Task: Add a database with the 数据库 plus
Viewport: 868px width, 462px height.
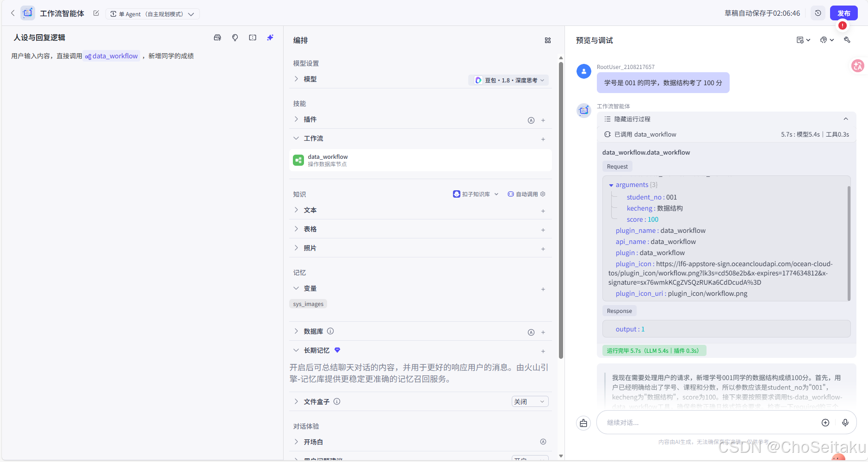Action: pos(543,332)
